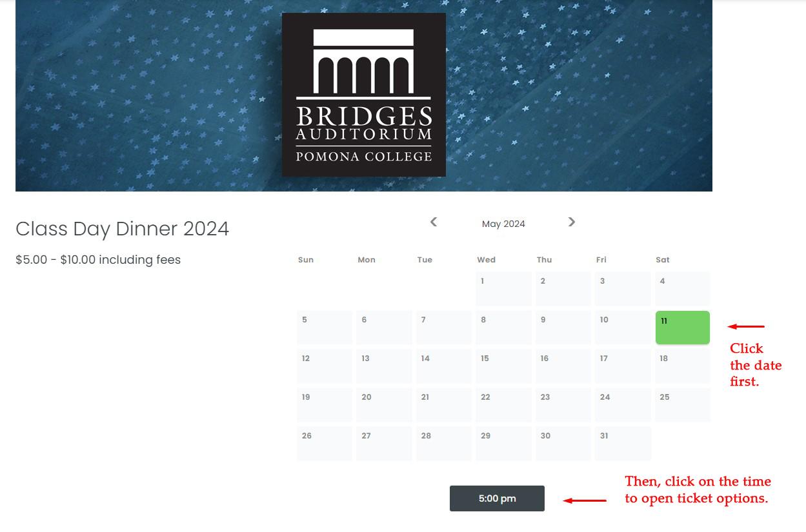Select May 29 on the calendar
806x532 pixels.
(503, 444)
